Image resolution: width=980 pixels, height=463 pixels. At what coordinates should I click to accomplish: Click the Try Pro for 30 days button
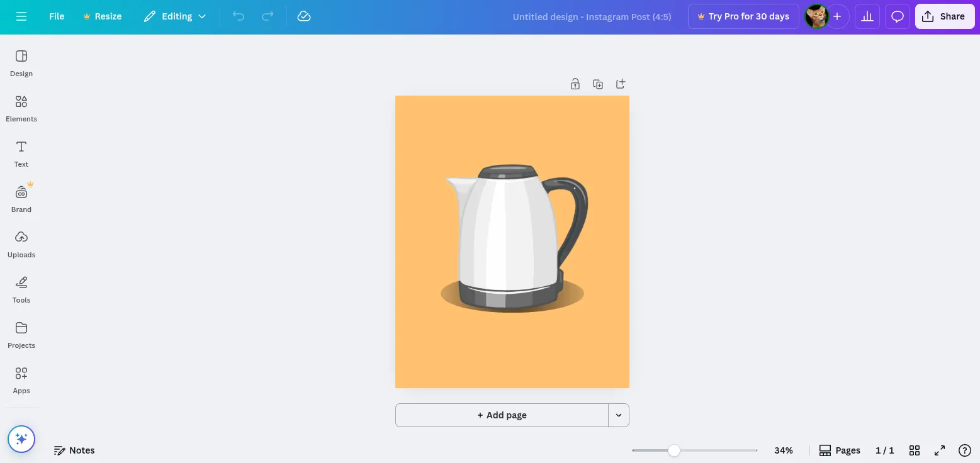click(x=743, y=16)
